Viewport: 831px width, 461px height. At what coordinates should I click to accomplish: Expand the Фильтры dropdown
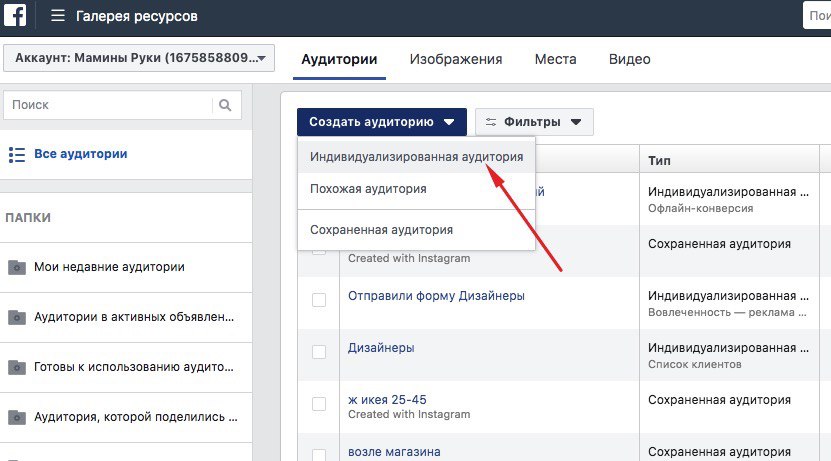coord(534,122)
